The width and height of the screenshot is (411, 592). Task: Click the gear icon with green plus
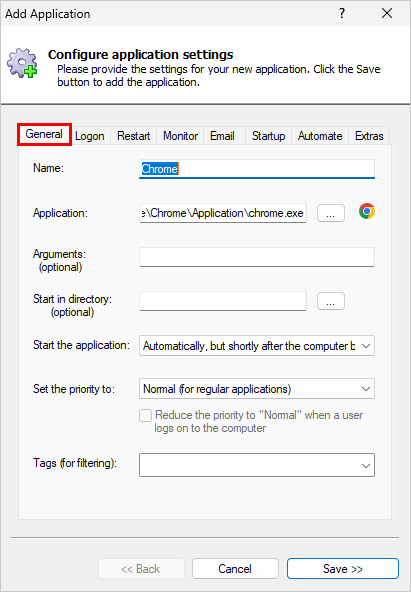(x=23, y=63)
